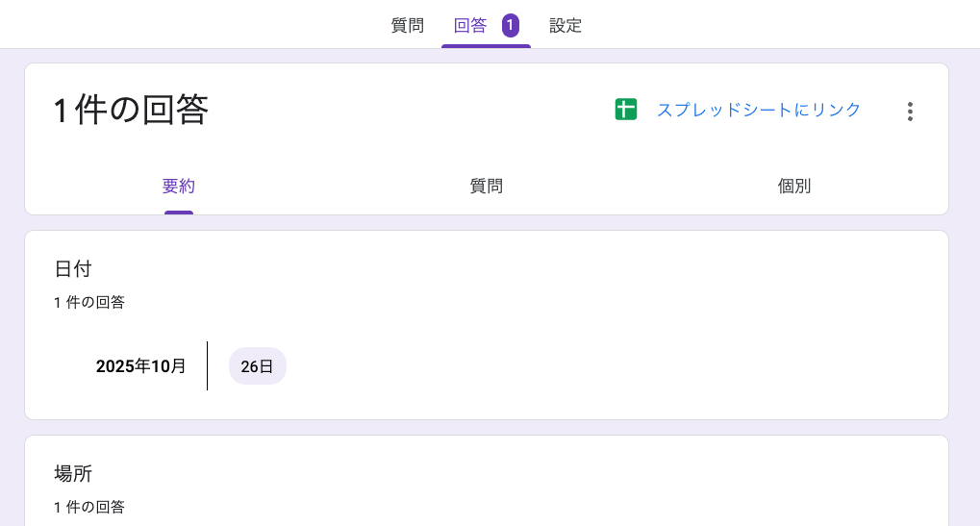980x526 pixels.
Task: Click the 日付 question title
Action: tap(73, 269)
